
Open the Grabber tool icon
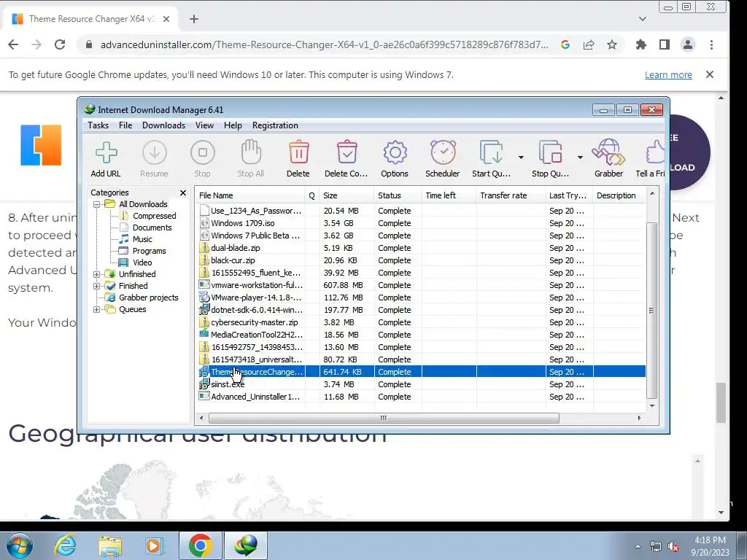coord(608,159)
